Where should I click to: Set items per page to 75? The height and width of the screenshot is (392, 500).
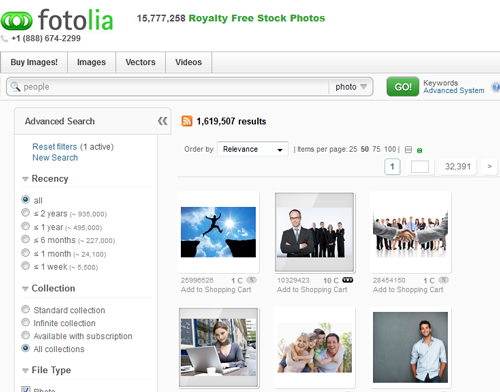[376, 149]
